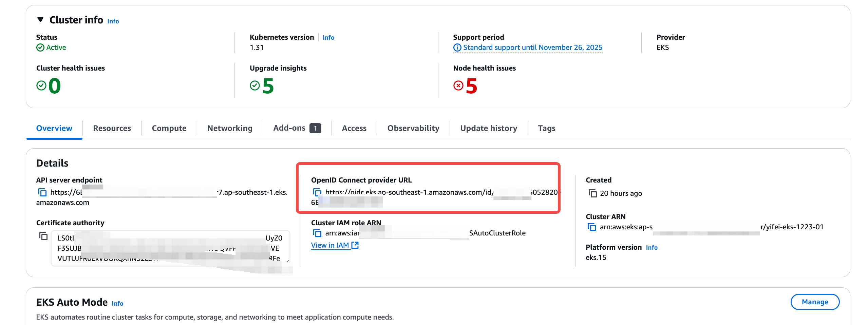Select the OIDC provider URL text
Viewport: 868px width, 325px height.
(436, 197)
